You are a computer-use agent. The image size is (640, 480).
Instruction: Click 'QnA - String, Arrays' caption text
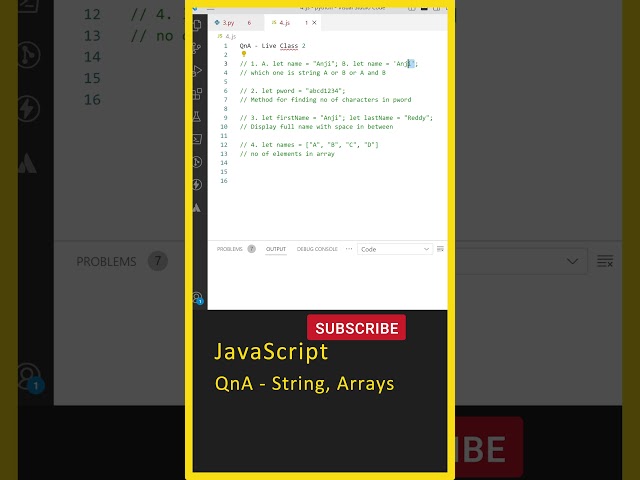tap(304, 384)
